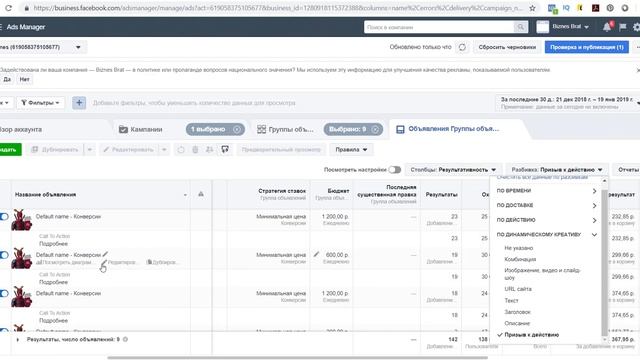640x360 pixels.
Task: Click the 'Сбросить черновики' button
Action: (x=507, y=47)
